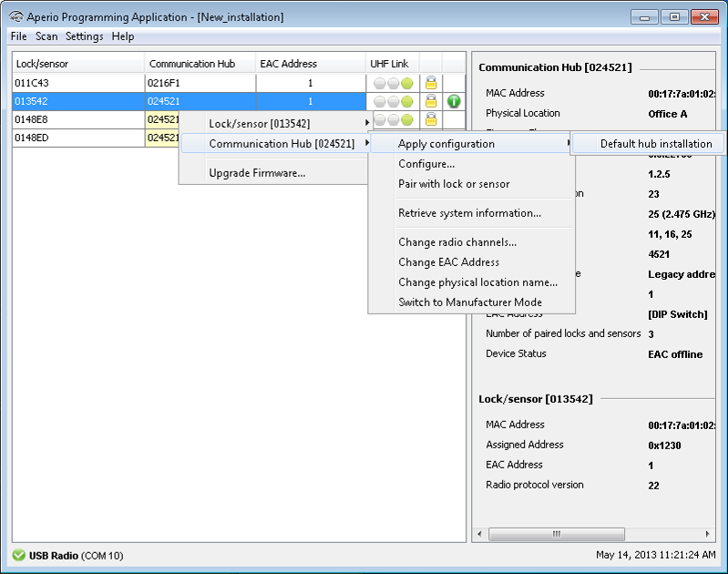The image size is (728, 574).
Task: Choose Switch to Manufacturer Mode
Action: (x=471, y=302)
